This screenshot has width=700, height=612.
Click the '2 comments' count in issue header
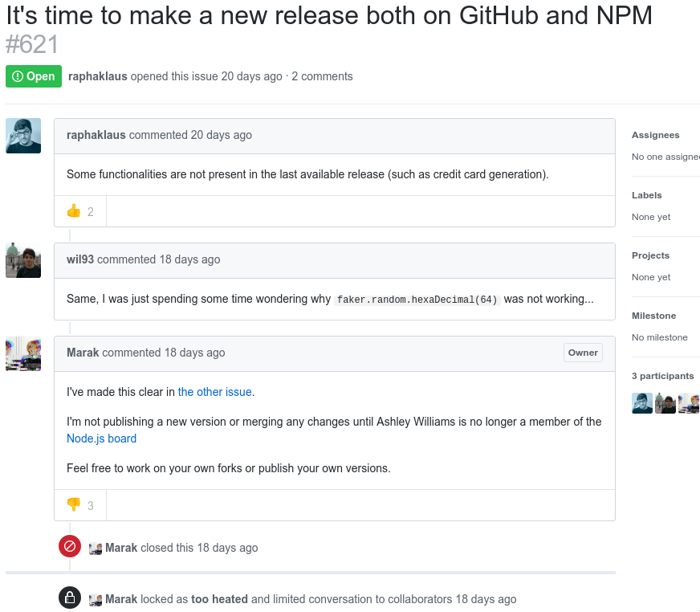(323, 76)
